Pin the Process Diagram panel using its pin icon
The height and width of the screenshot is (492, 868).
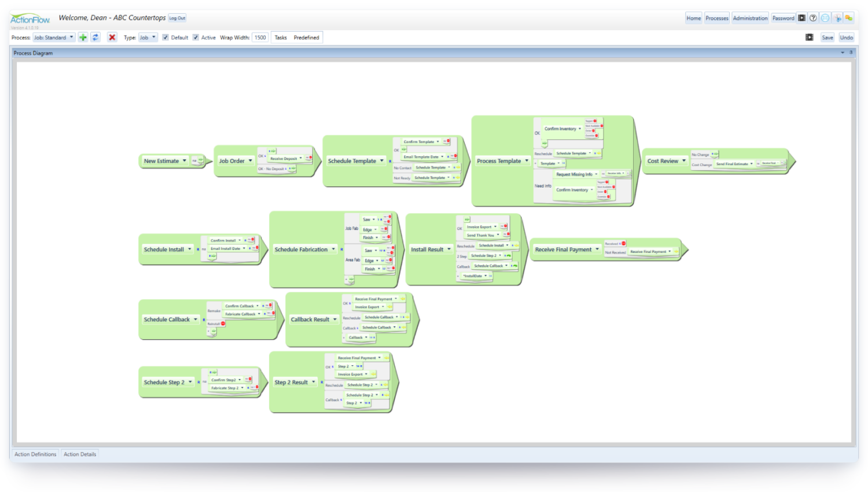851,53
